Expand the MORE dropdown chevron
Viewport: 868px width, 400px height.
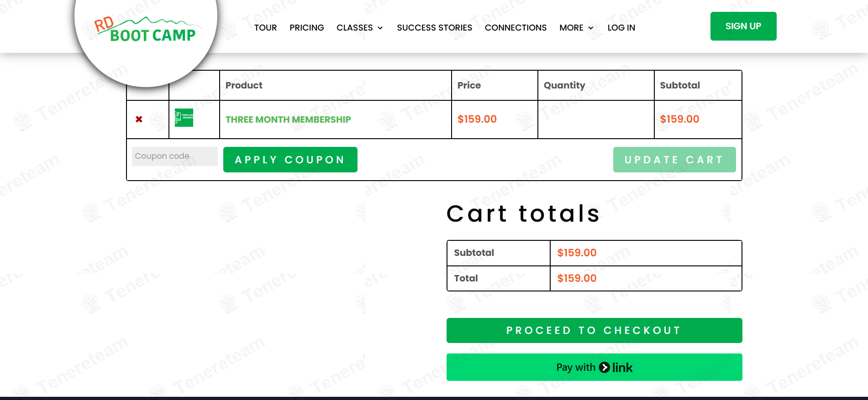pyautogui.click(x=591, y=28)
